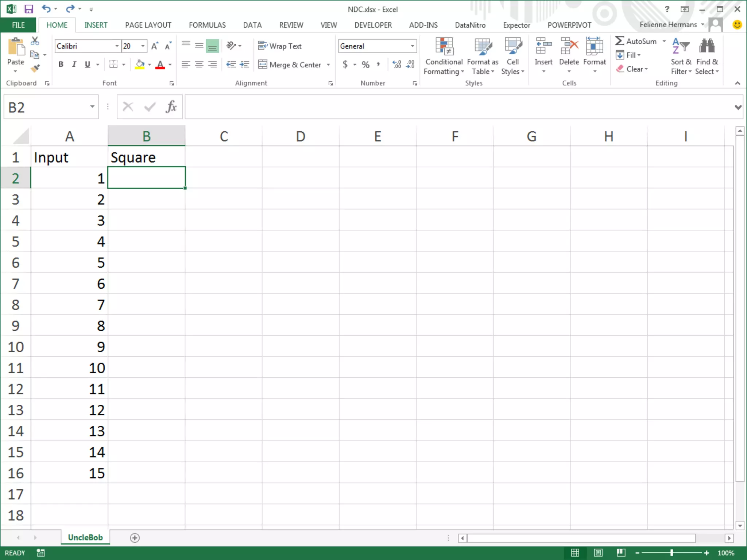
Task: Select the UncleBob sheet tab
Action: (x=85, y=537)
